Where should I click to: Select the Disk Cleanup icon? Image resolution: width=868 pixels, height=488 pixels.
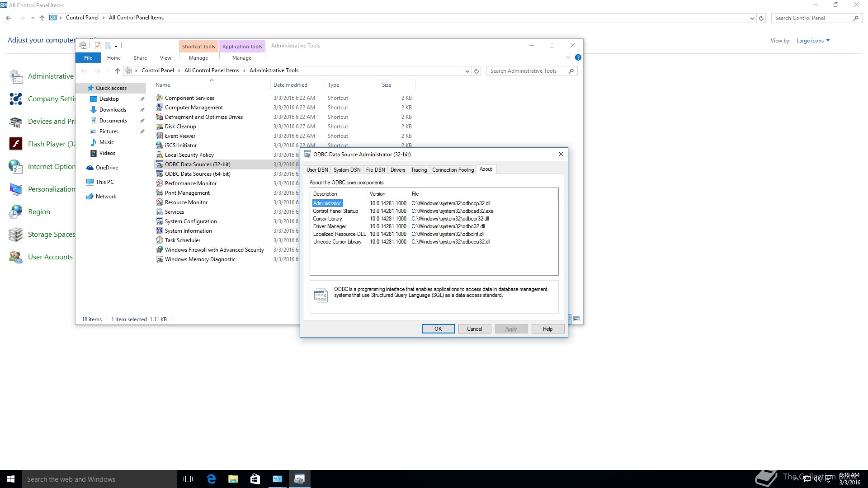tap(159, 127)
